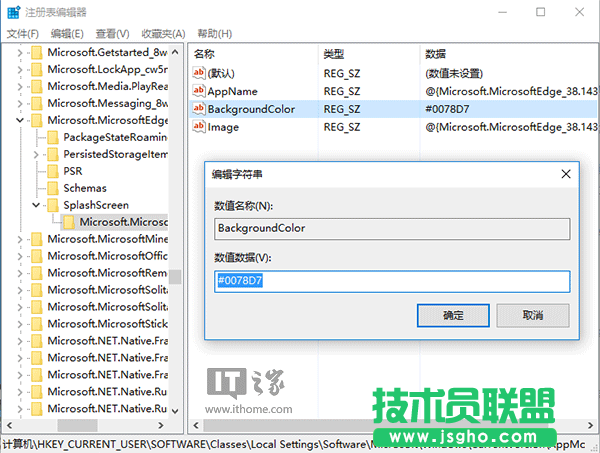Click the Image string value icon

(x=199, y=127)
